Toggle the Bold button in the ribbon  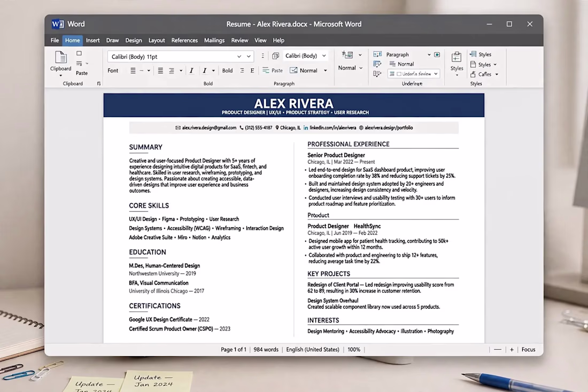pyautogui.click(x=227, y=71)
